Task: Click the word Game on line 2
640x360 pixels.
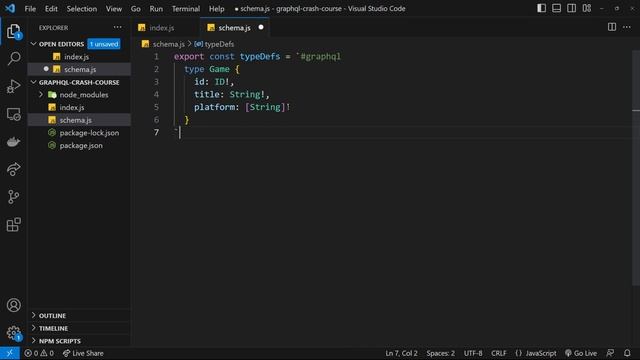Action: [219, 69]
